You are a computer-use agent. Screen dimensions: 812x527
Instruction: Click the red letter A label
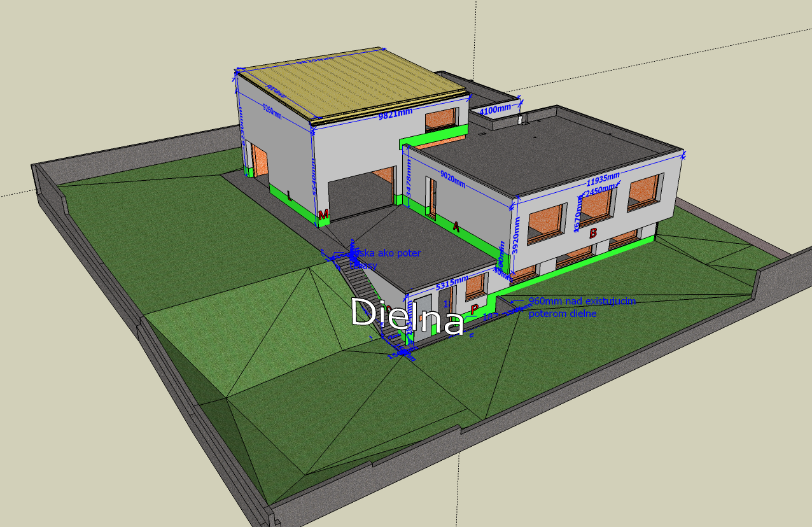[456, 225]
